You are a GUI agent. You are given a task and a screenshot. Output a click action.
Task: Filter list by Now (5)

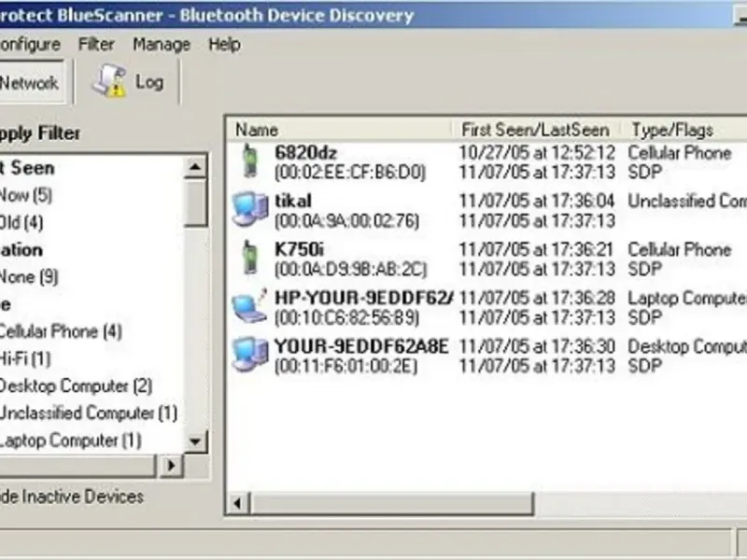coord(26,195)
